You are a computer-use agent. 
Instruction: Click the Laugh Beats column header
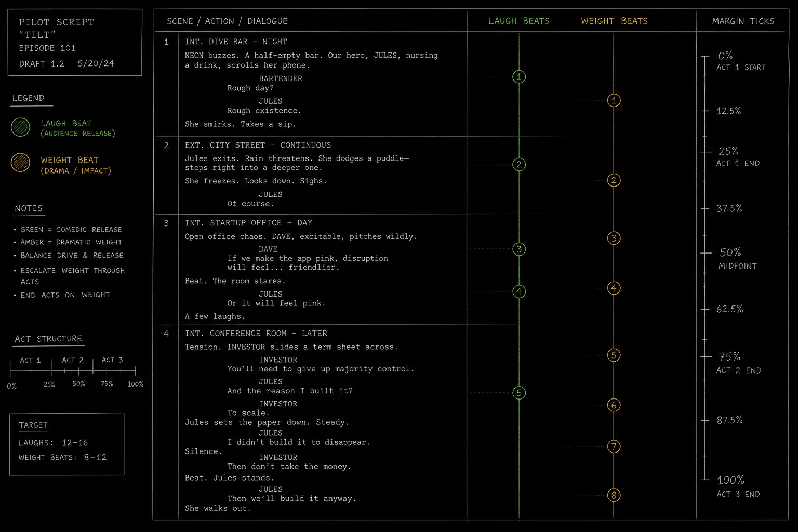[x=518, y=21]
